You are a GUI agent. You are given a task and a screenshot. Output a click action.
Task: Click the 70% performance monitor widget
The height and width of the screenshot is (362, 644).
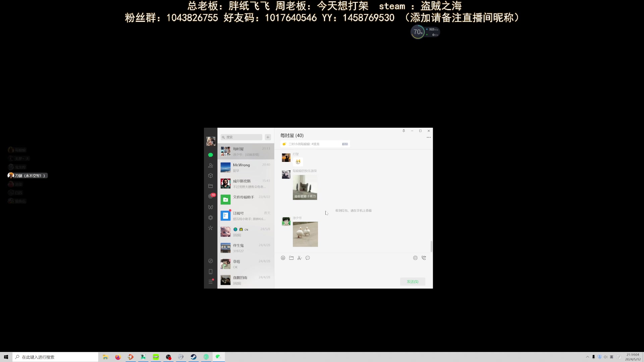(425, 32)
